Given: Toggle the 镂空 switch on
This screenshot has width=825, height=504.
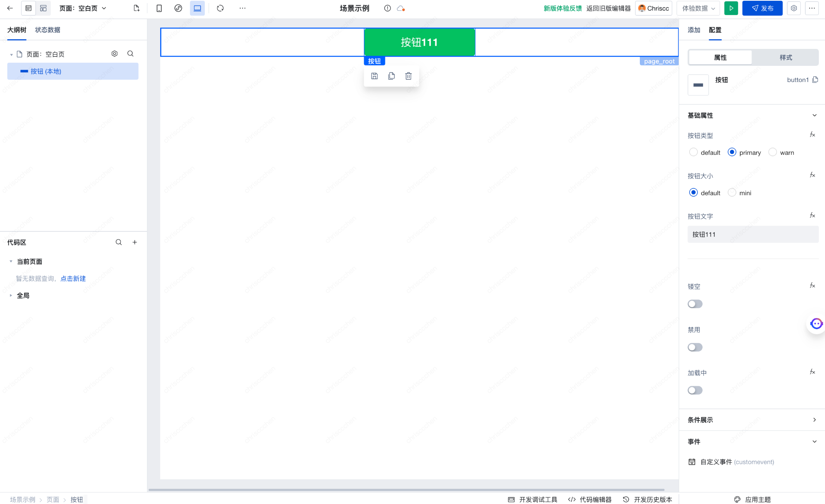Looking at the screenshot, I should click(695, 304).
